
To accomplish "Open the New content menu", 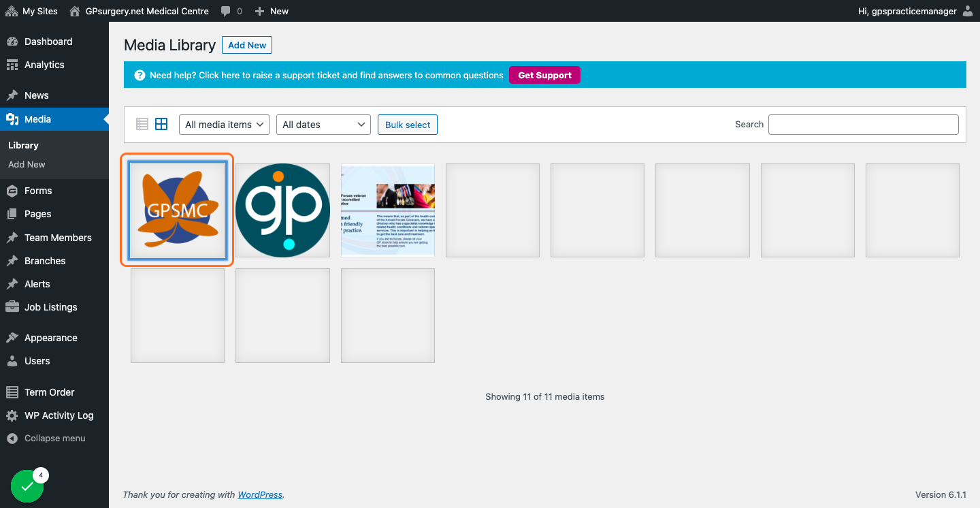I will [x=272, y=11].
